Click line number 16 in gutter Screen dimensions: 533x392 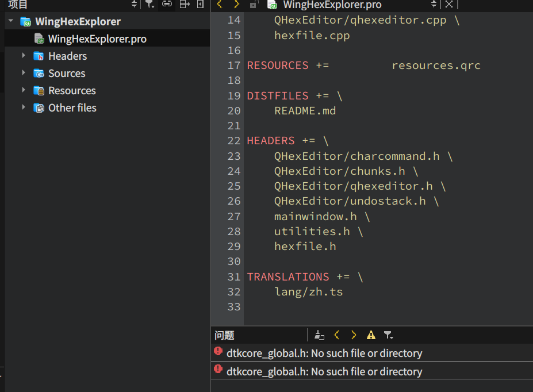234,50
